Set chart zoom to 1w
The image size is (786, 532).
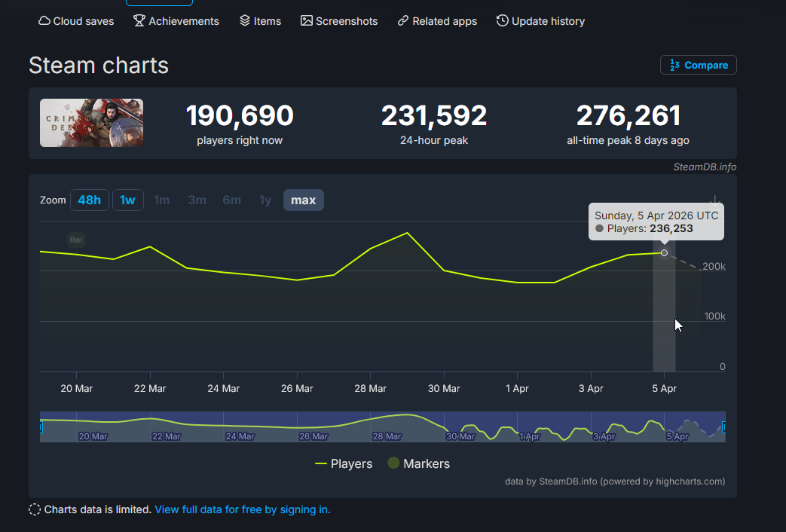(x=128, y=200)
